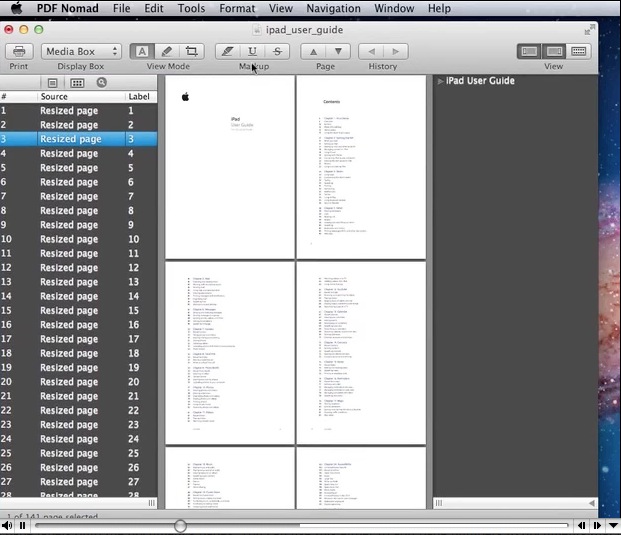Expand the iPad User Guide outline

(440, 81)
